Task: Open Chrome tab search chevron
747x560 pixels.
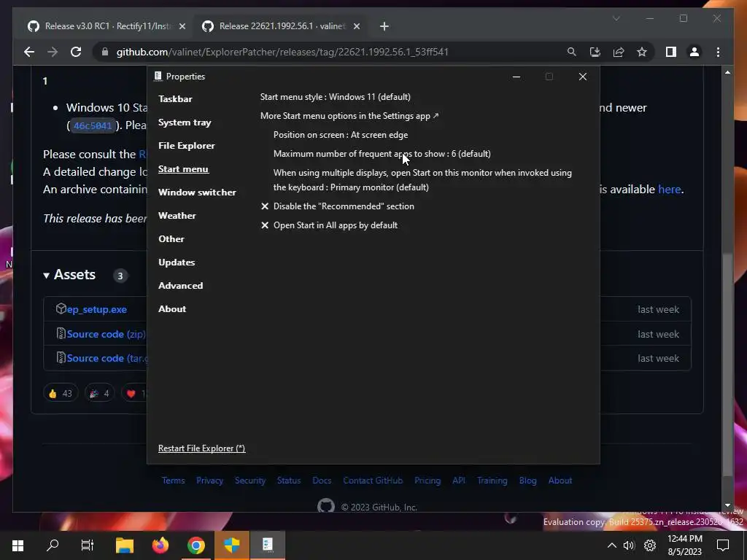Action: click(616, 18)
